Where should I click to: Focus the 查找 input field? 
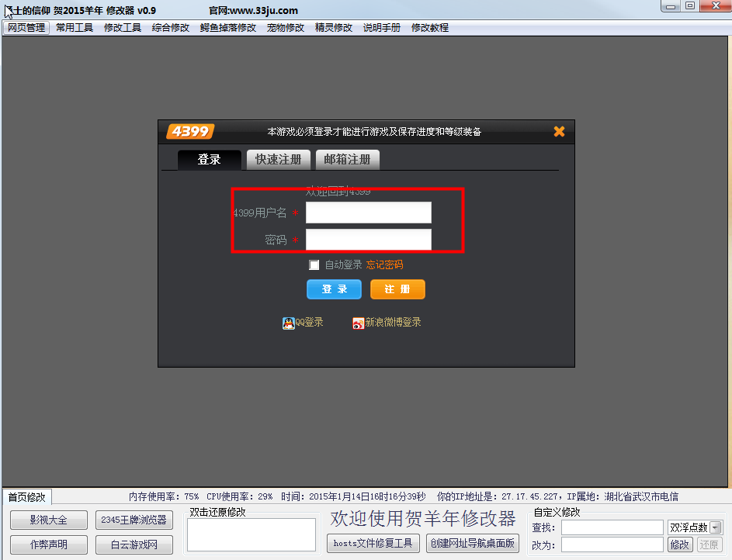pos(612,527)
